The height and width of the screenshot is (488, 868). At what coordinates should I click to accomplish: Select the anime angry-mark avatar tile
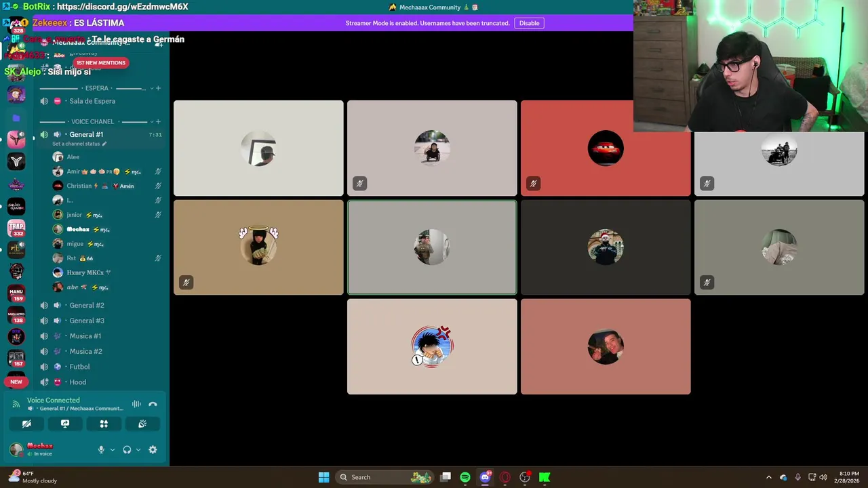432,346
